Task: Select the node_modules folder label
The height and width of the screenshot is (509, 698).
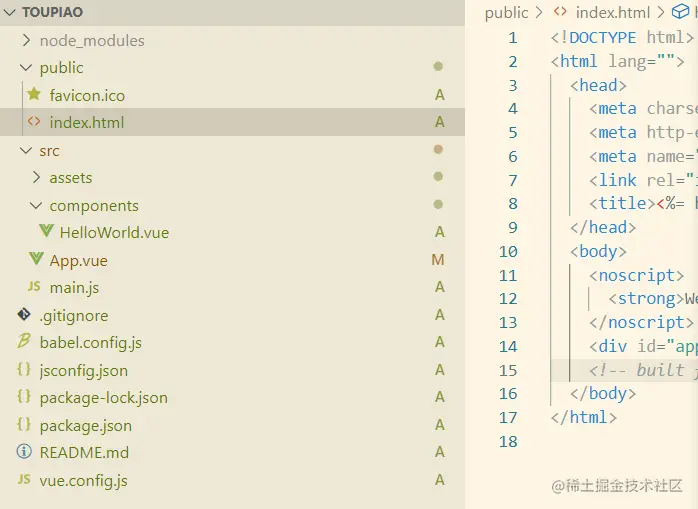Action: coord(92,41)
